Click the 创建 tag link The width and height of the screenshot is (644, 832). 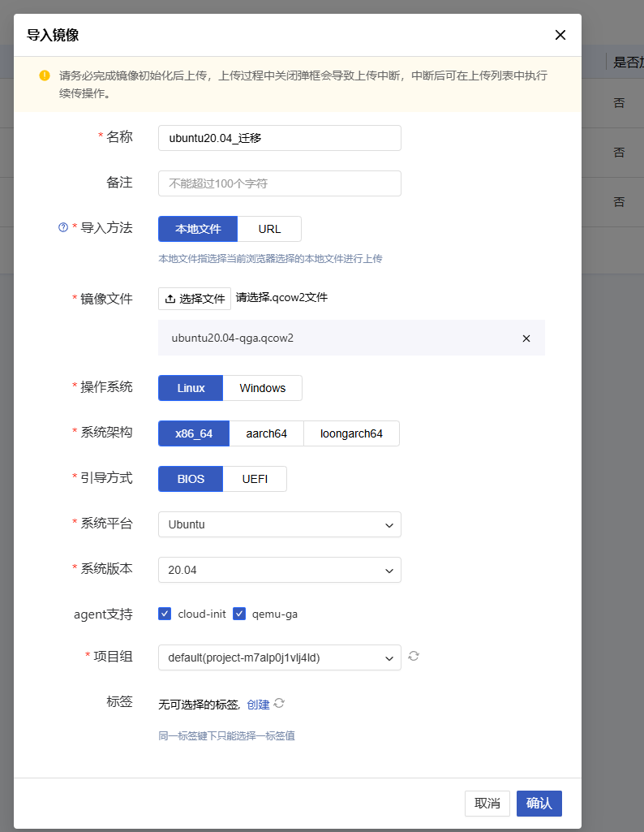click(x=258, y=705)
